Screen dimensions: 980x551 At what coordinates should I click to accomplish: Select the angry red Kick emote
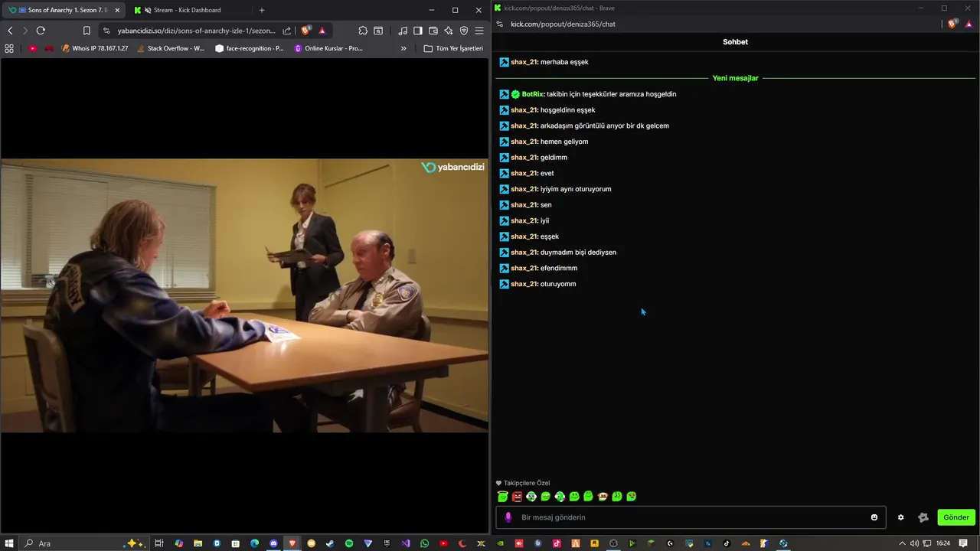(517, 497)
